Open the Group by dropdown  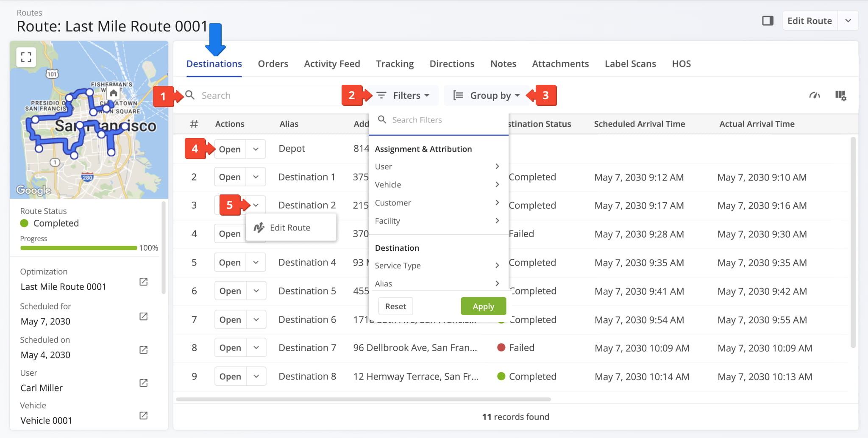(487, 96)
